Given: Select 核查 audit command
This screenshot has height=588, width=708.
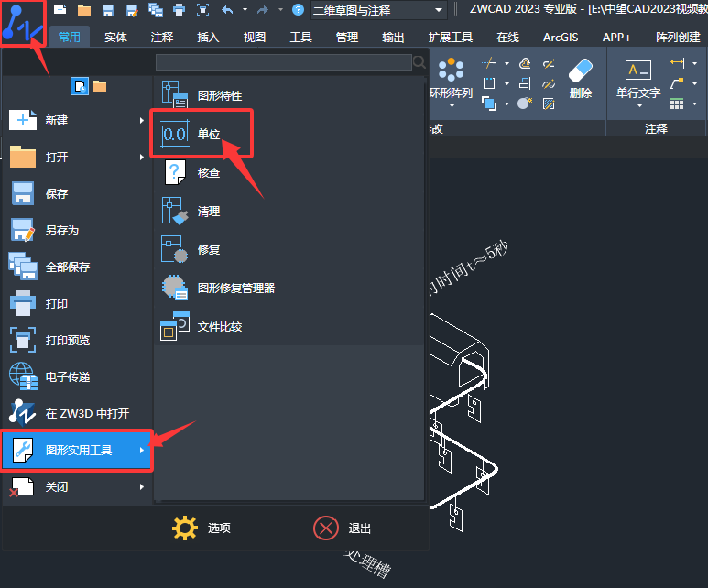Looking at the screenshot, I should [x=289, y=172].
